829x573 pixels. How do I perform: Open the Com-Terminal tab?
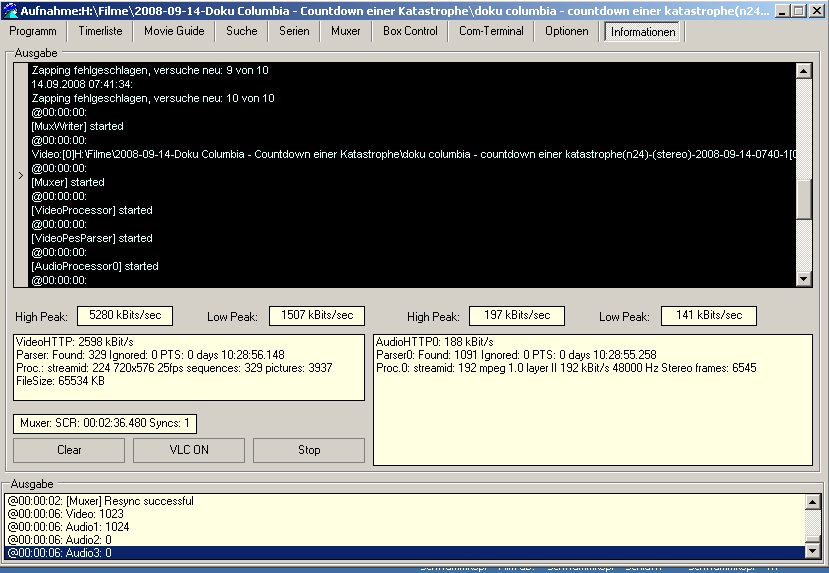pyautogui.click(x=491, y=31)
